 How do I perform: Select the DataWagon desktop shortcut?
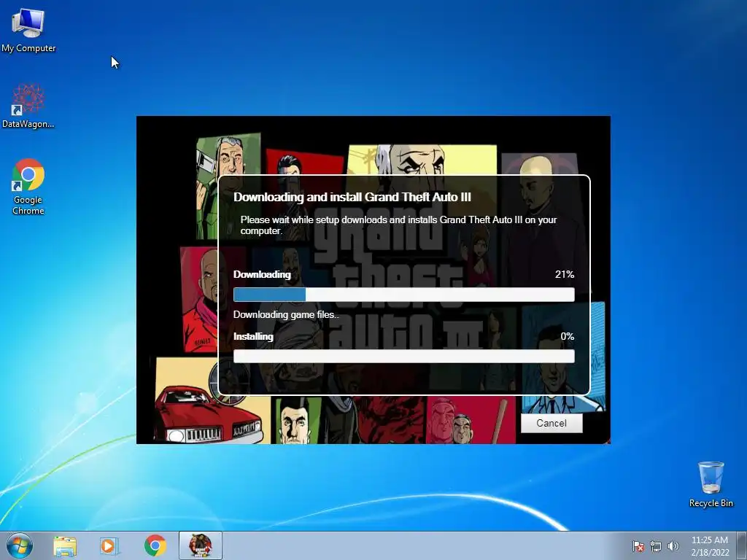click(x=28, y=106)
